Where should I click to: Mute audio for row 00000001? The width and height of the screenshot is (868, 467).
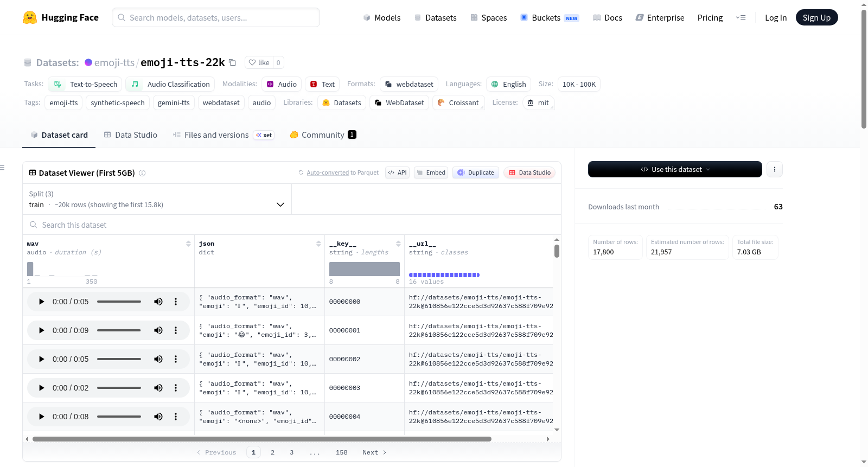click(158, 330)
